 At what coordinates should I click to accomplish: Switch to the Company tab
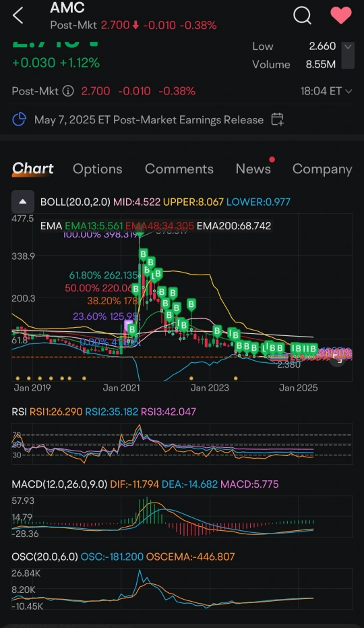pyautogui.click(x=322, y=169)
